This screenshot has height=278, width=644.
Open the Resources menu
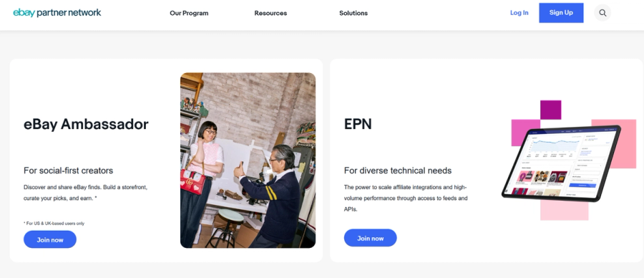[x=270, y=13]
